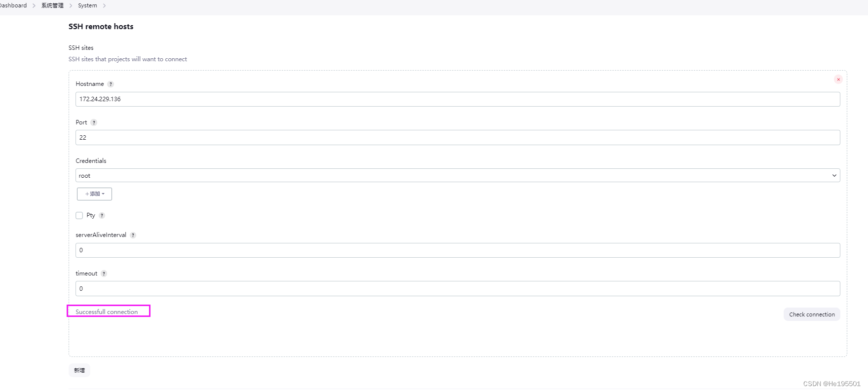The height and width of the screenshot is (391, 868).
Task: Open the Port field help icon
Action: (94, 123)
